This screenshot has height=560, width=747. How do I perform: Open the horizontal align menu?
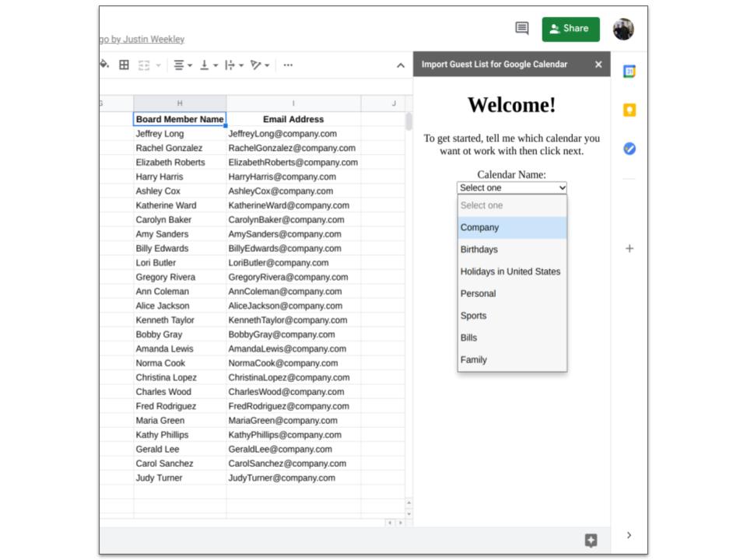point(182,65)
